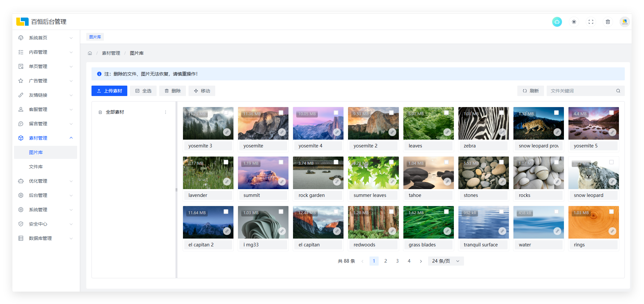The height and width of the screenshot is (304, 644).
Task: Click the 上传素材 upload button
Action: tap(109, 91)
